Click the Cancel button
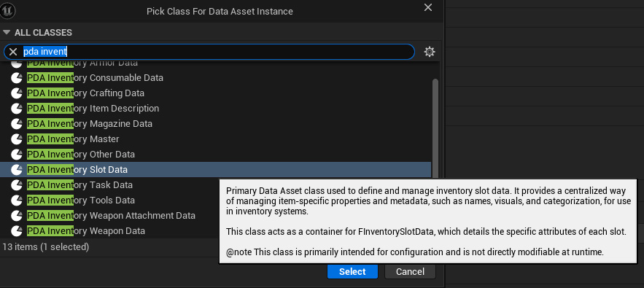Viewport: 644px width, 288px height. (410, 271)
